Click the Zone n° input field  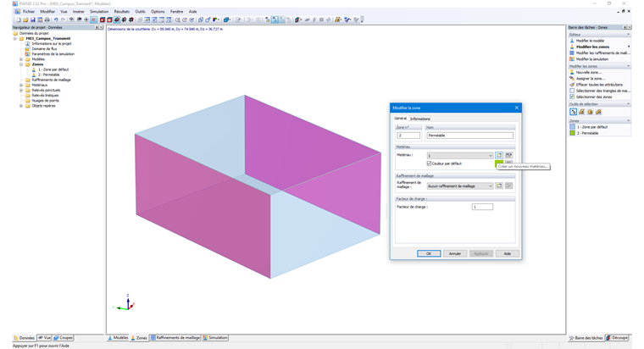coord(408,136)
